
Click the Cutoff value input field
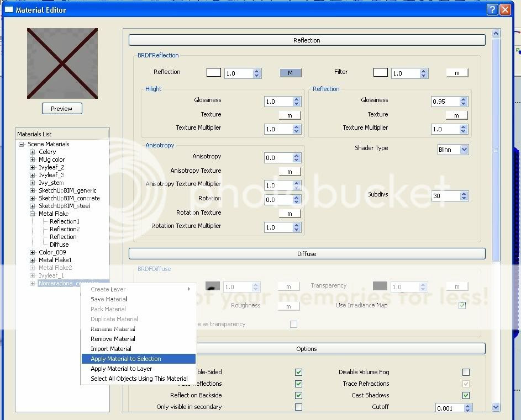tap(446, 408)
